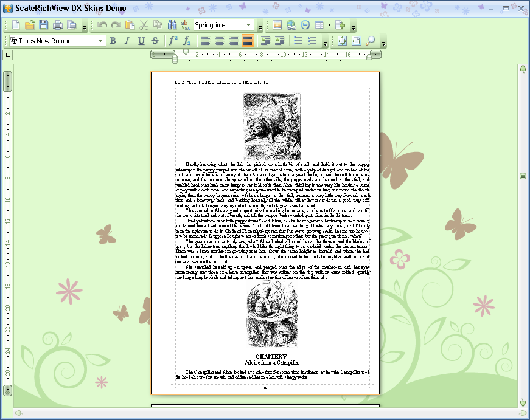Open a file with the folder icon
The width and height of the screenshot is (530, 420).
29,25
